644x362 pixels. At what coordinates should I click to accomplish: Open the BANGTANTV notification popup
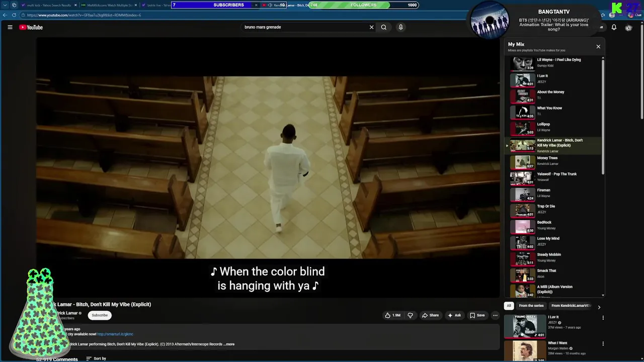point(533,21)
